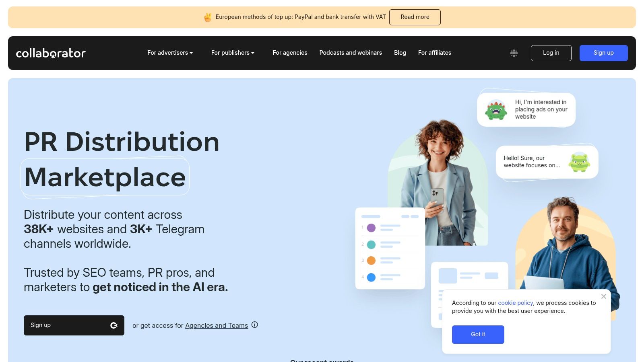Click the Google icon on black Sign up button

coord(114,325)
